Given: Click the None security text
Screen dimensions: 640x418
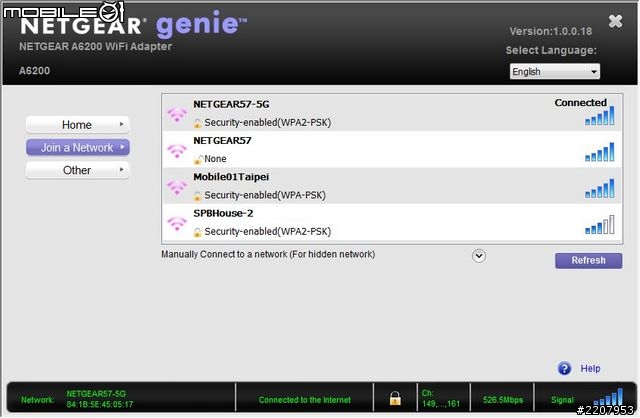Looking at the screenshot, I should tap(215, 159).
